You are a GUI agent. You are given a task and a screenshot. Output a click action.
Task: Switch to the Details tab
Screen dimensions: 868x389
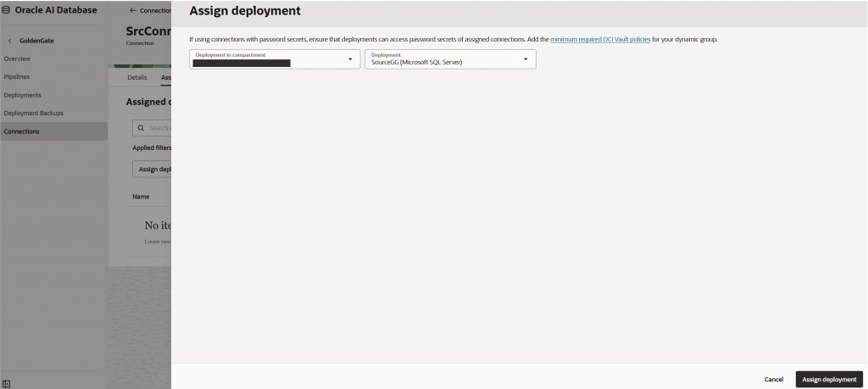(x=137, y=77)
